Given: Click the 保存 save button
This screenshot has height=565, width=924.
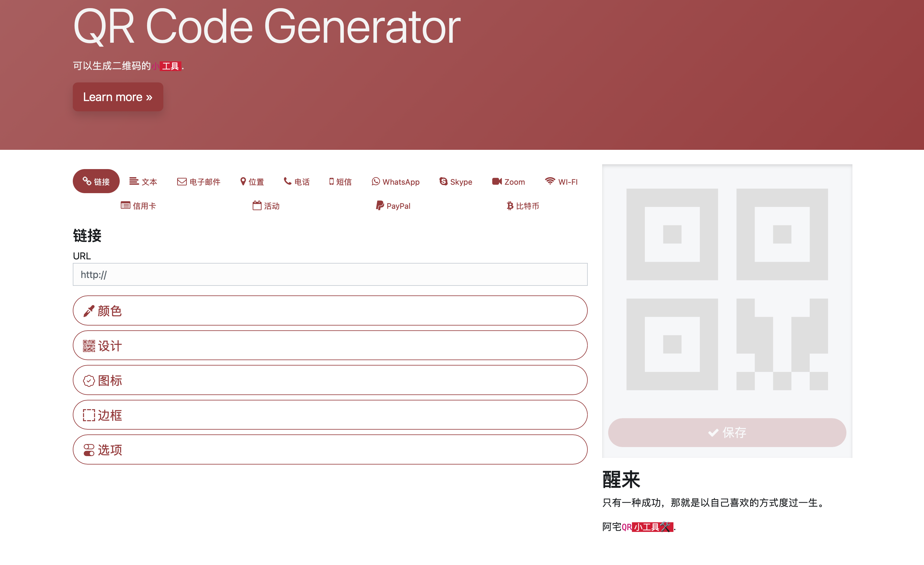Looking at the screenshot, I should point(727,433).
